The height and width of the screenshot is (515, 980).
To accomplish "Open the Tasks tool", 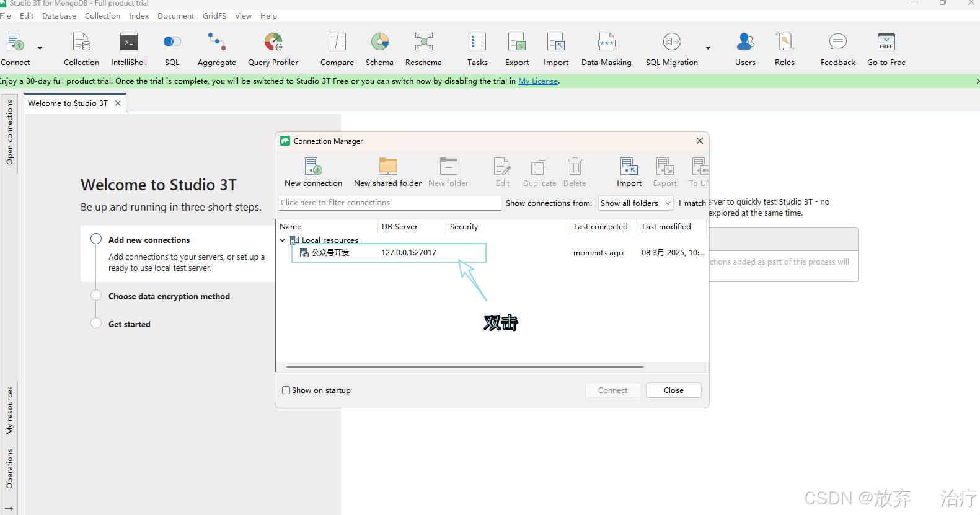I will [x=477, y=43].
